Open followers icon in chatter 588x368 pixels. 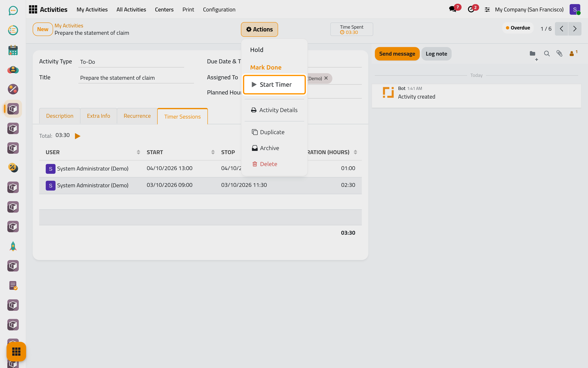click(573, 53)
